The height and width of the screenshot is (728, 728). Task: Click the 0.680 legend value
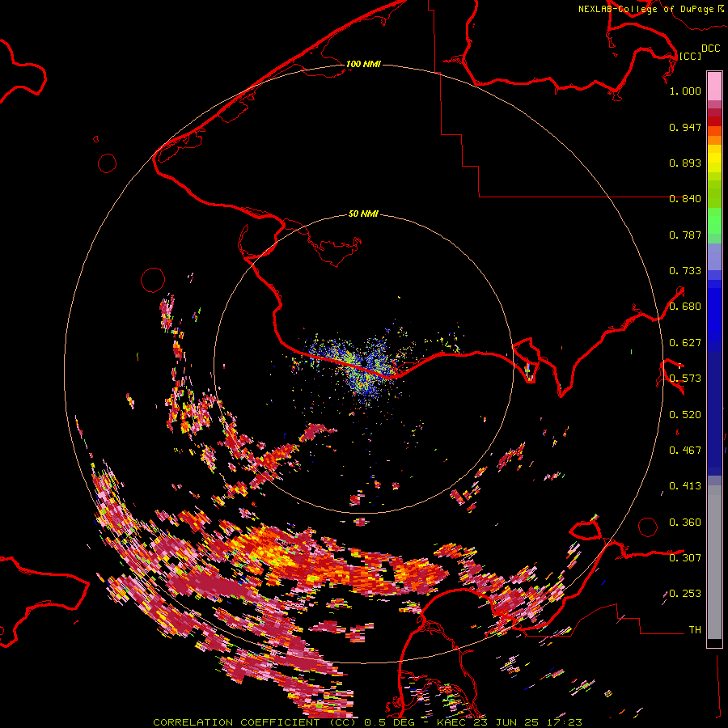685,307
